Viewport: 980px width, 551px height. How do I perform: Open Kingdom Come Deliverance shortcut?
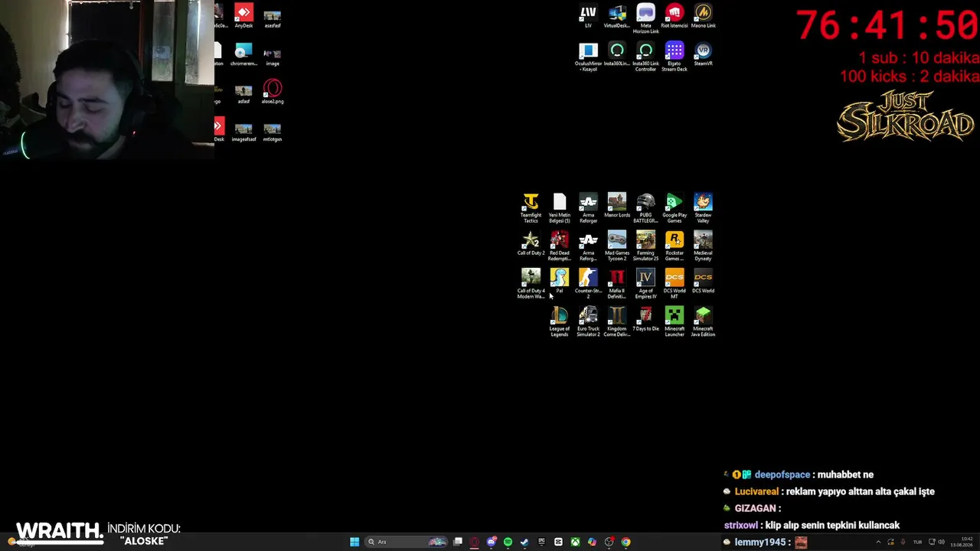pyautogui.click(x=617, y=322)
